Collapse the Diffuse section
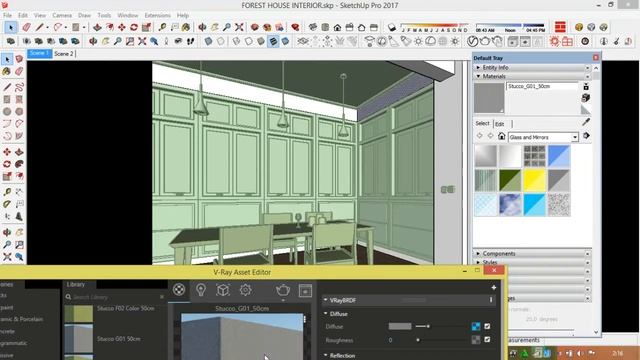640x360 pixels. [326, 313]
